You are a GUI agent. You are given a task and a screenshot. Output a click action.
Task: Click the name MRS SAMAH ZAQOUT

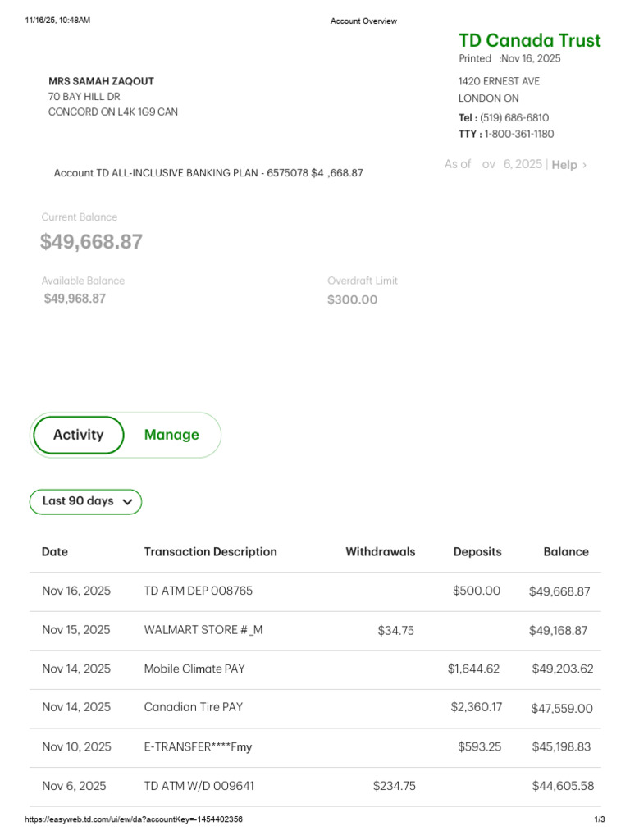coord(101,81)
